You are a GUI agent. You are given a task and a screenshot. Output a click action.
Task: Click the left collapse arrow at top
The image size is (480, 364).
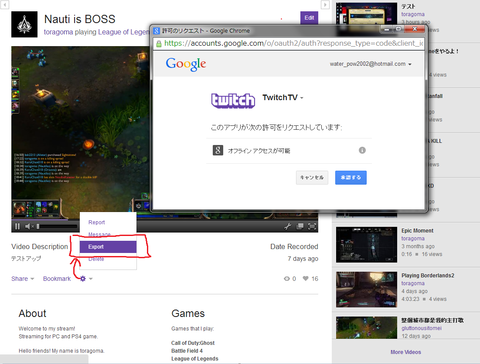4,4
